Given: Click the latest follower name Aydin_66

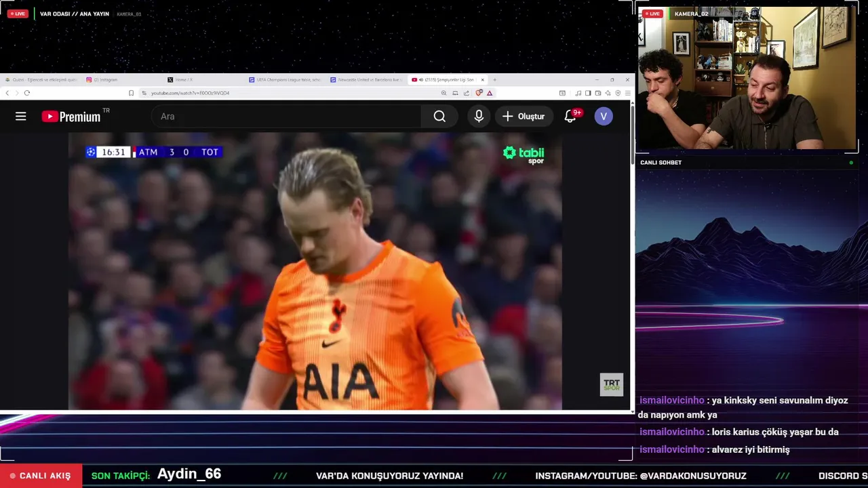Looking at the screenshot, I should click(x=189, y=474).
